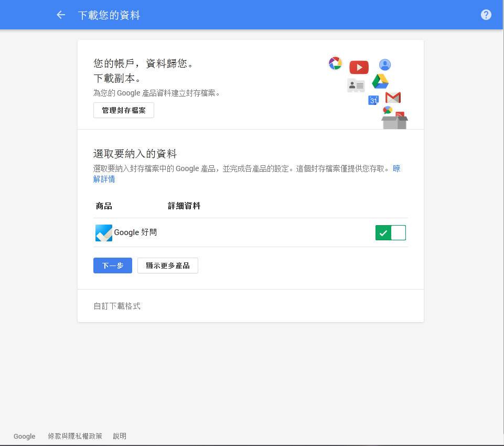Expand the 自訂下載格式 section
This screenshot has width=504, height=446.
pos(117,306)
